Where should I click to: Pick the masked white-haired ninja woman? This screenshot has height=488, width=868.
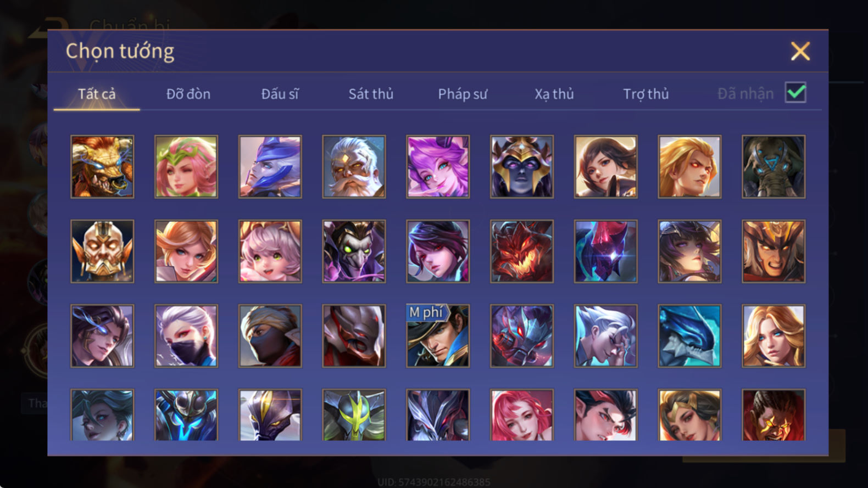[x=186, y=335]
